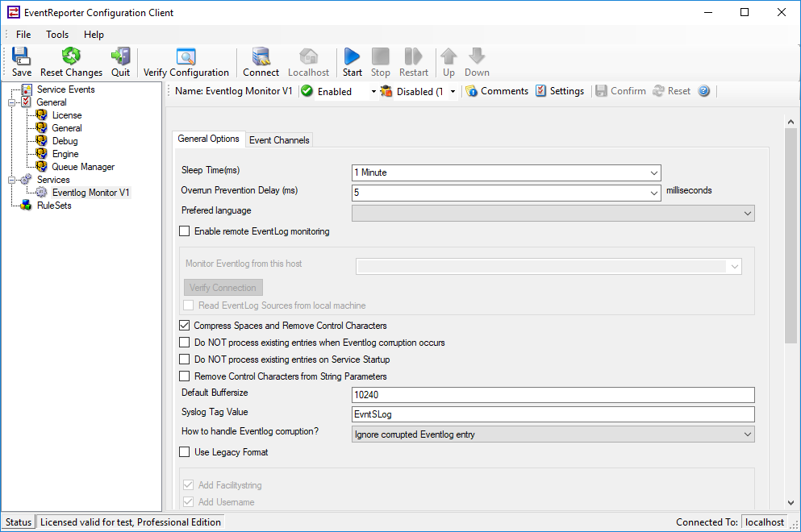Open the File menu
Screen dimensions: 801x532
click(x=23, y=34)
